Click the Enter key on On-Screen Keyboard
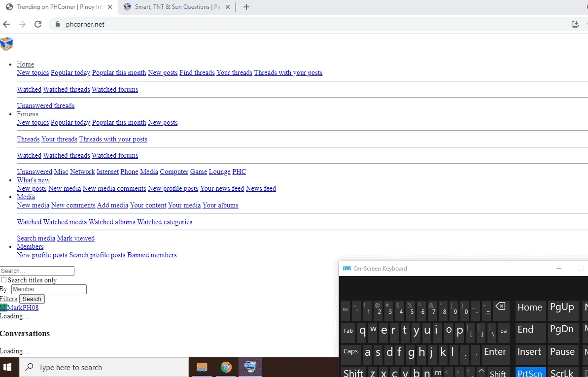 point(495,355)
